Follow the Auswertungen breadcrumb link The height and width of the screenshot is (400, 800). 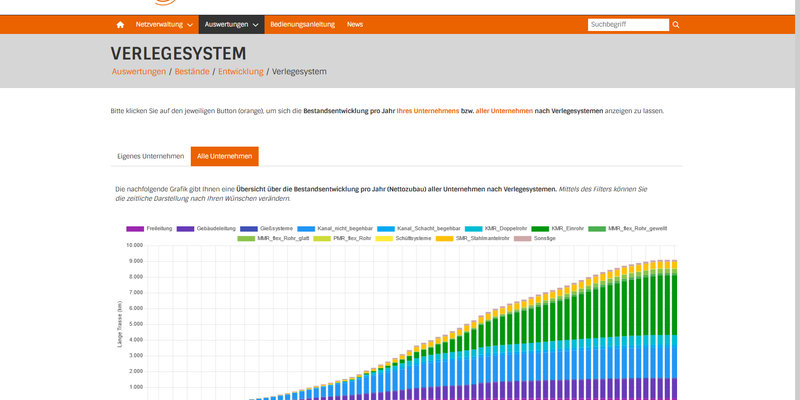click(x=139, y=71)
